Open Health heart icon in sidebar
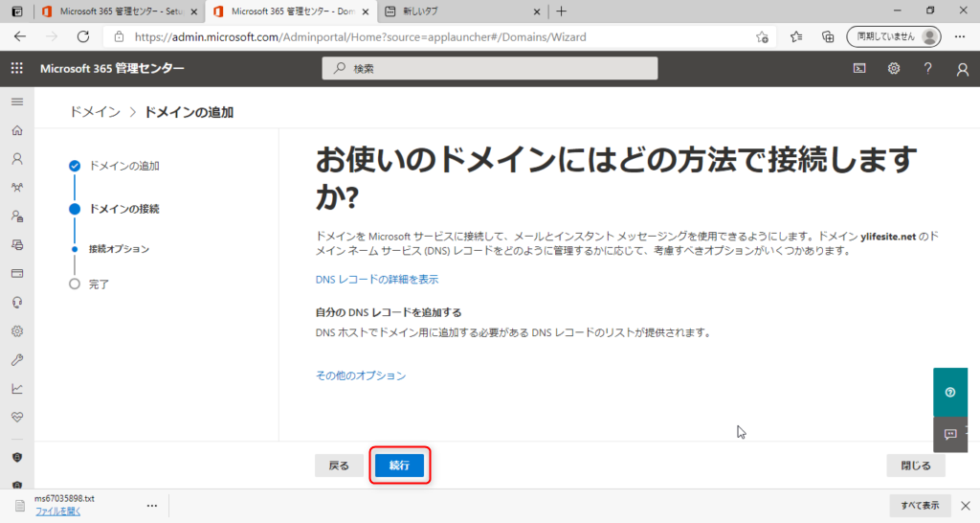This screenshot has width=980, height=523. [x=17, y=418]
